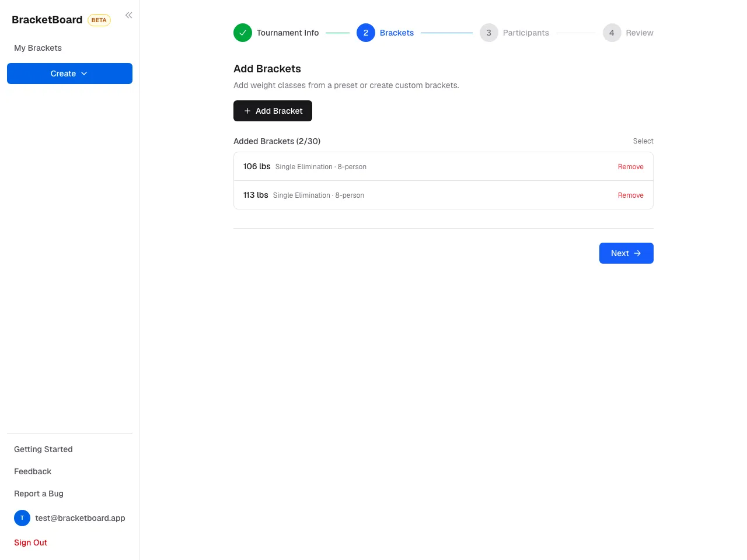Collapse the sidebar with double-chevron icon
Viewport: 747px width, 560px height.
[x=128, y=15]
